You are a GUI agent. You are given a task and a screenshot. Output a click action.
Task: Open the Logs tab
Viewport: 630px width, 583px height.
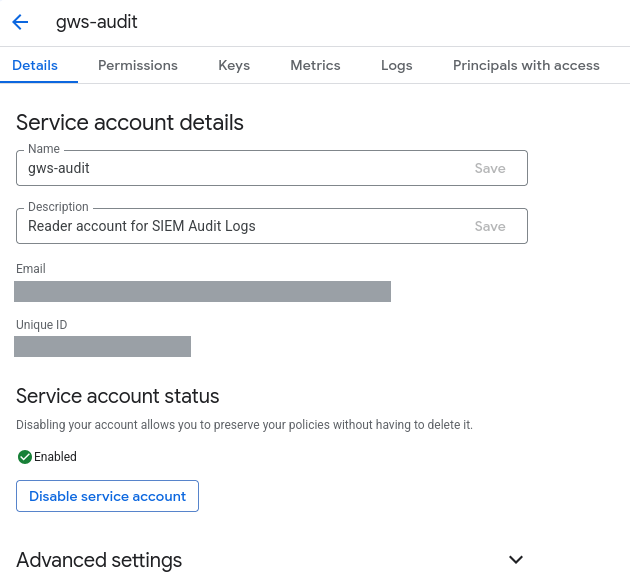(397, 65)
